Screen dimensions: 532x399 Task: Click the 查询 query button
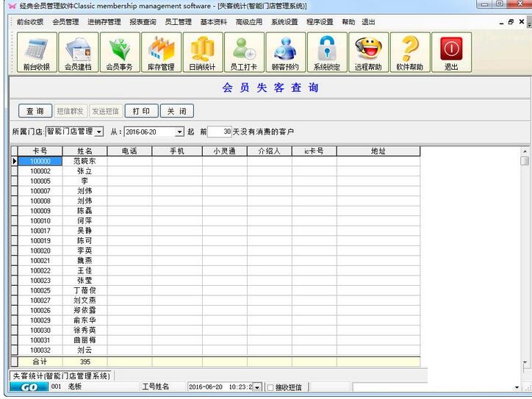tap(35, 111)
